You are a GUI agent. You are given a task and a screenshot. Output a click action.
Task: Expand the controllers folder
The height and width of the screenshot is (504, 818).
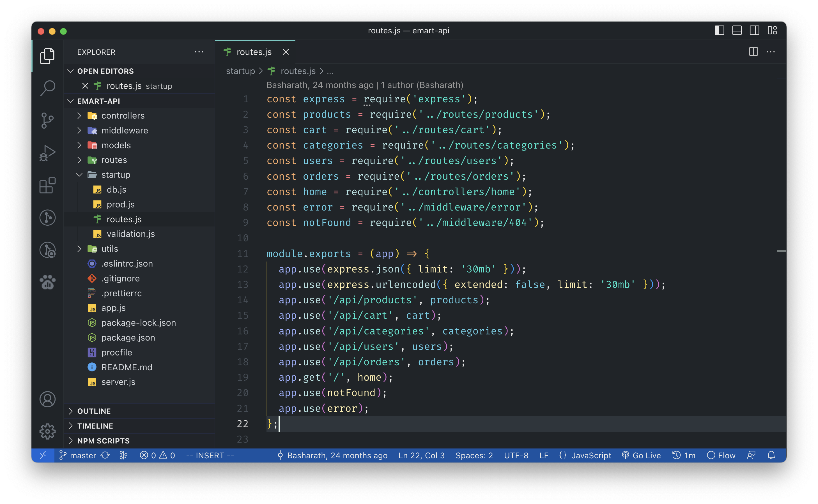pos(122,116)
